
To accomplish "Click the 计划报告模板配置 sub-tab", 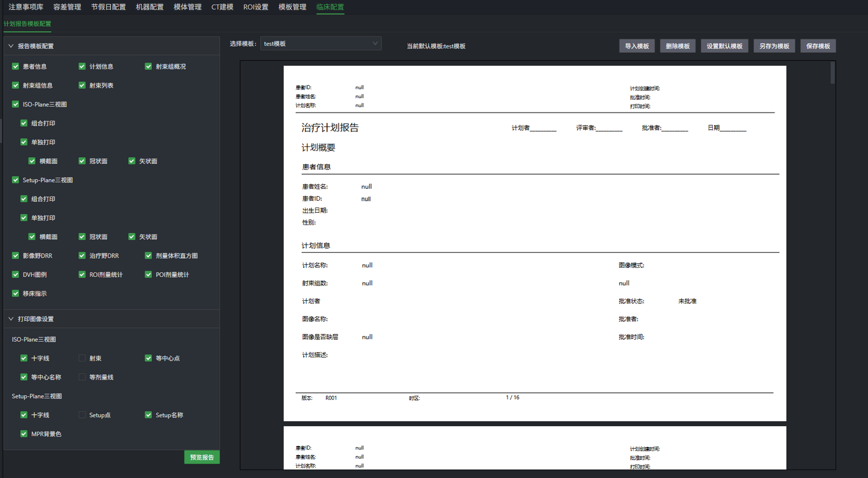I will tap(27, 24).
